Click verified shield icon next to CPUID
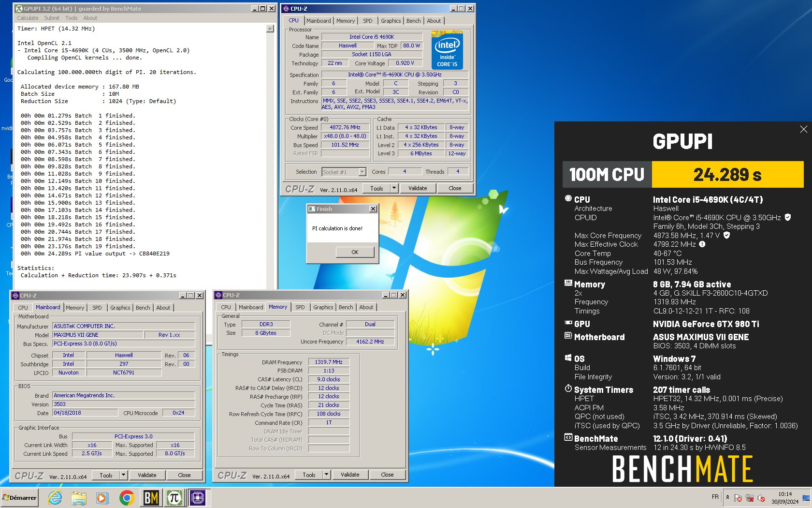The width and height of the screenshot is (812, 508). click(788, 217)
